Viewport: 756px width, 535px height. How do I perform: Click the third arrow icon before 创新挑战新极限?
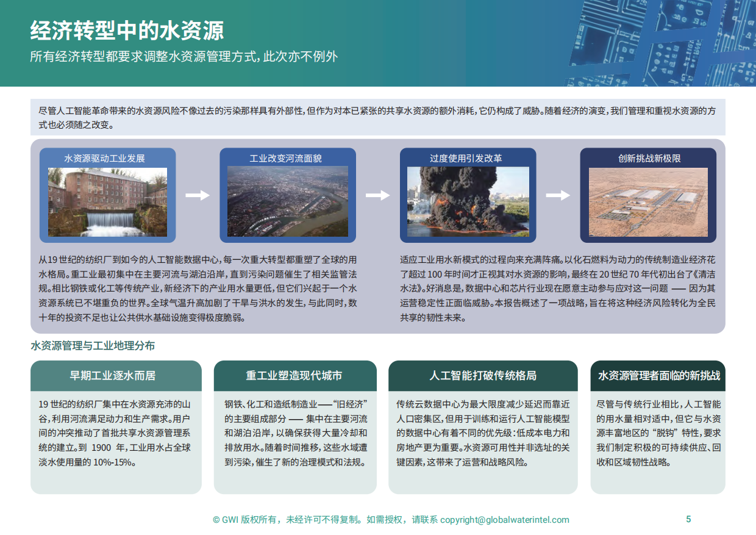(557, 195)
